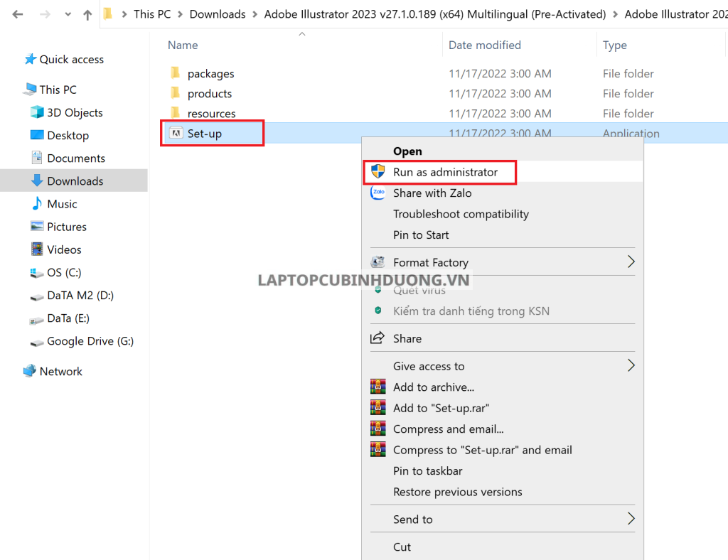Open the Send to submenu
Viewport: 728px width, 560px height.
tap(413, 519)
